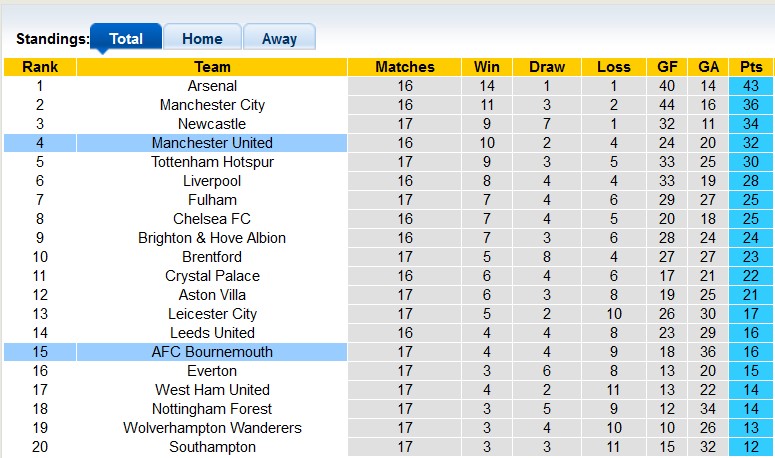
Task: Switch to the Total standings tab
Action: tap(126, 39)
